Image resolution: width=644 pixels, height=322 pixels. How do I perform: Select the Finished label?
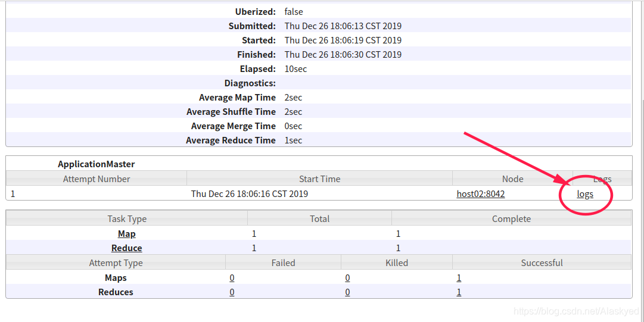257,55
